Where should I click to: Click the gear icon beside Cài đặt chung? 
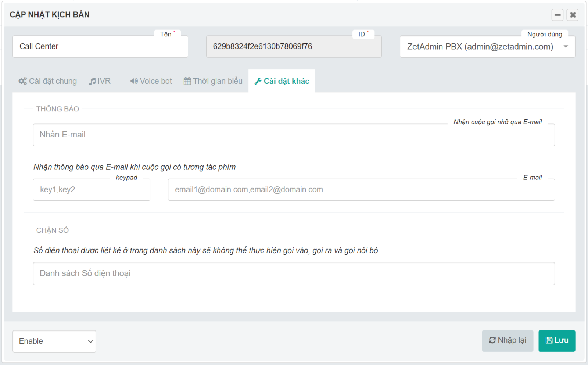click(x=23, y=81)
